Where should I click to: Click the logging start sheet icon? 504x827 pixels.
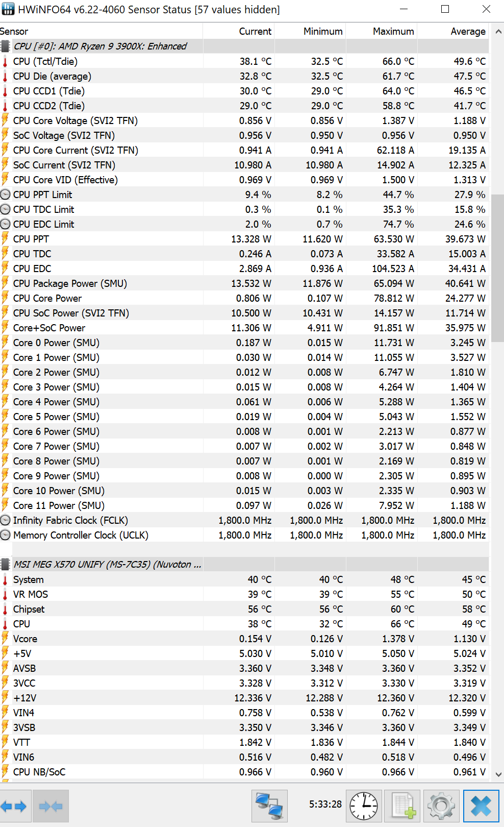(x=402, y=806)
